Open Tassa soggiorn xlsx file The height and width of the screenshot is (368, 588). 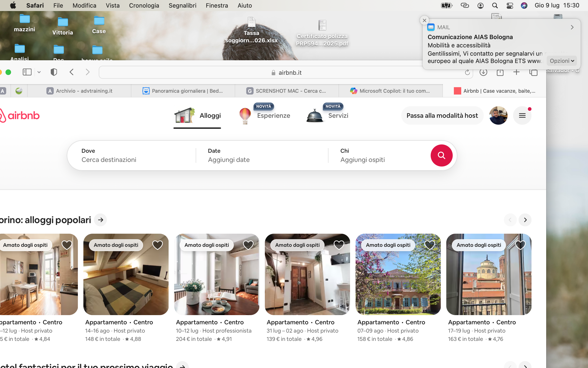[251, 30]
